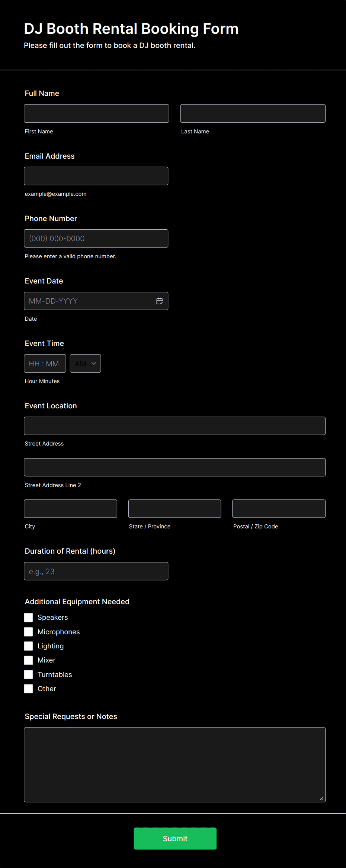Focus the Event Date MM-DD-YYYY field
Image resolution: width=346 pixels, height=868 pixels.
89,301
